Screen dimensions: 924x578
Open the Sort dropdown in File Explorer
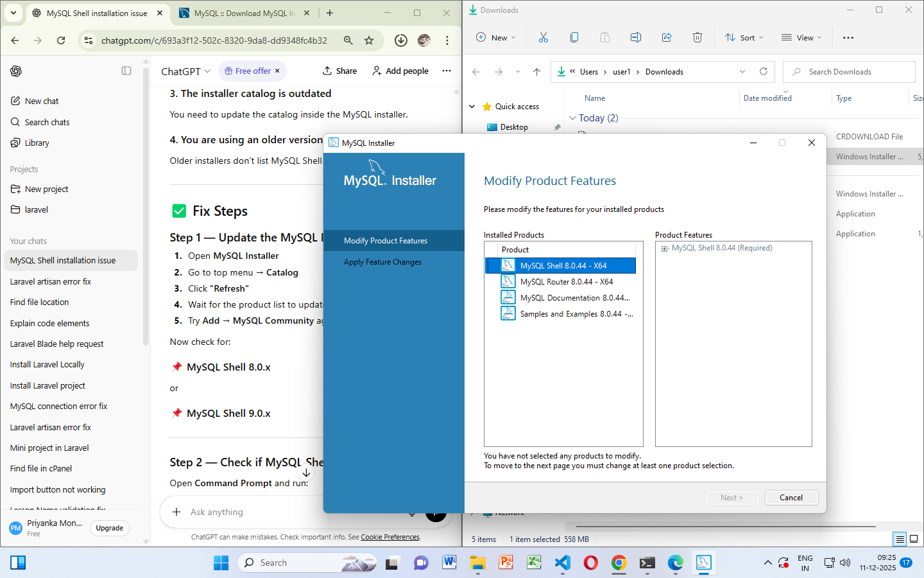pos(744,38)
